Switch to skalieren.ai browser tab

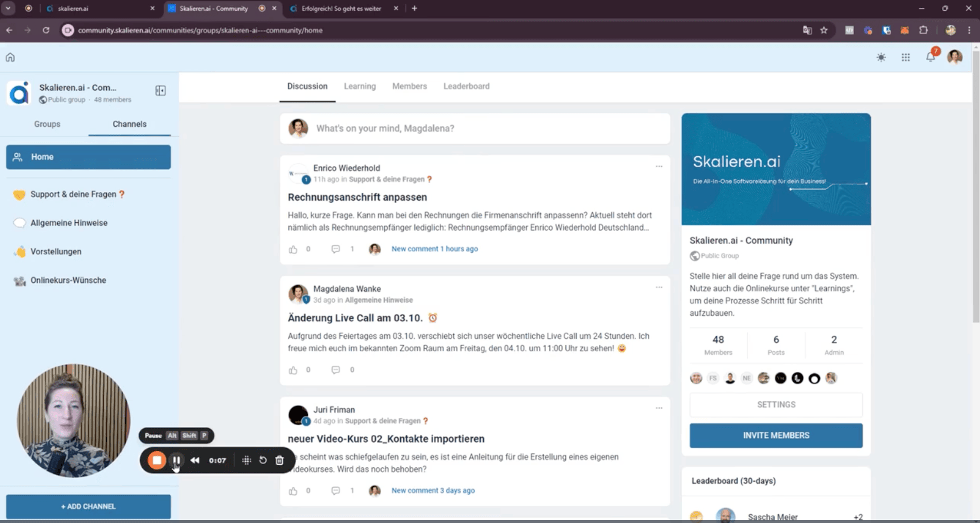pyautogui.click(x=100, y=8)
